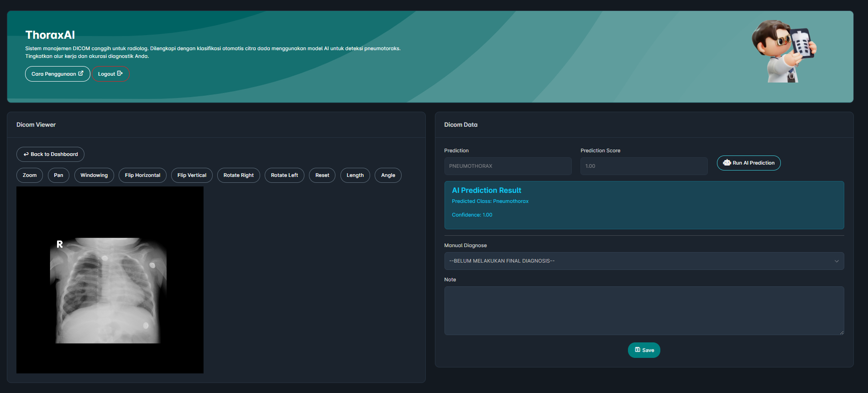Click the back arrow icon on Back to Dashboard

[26, 154]
